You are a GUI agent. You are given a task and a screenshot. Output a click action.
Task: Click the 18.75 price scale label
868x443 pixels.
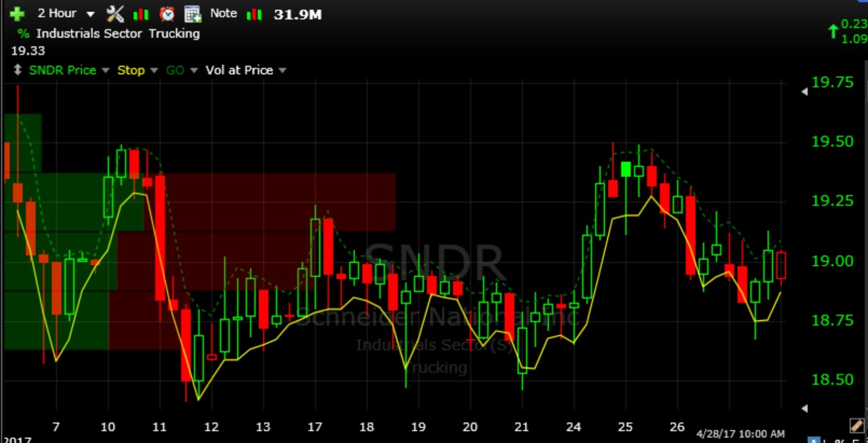pos(832,320)
